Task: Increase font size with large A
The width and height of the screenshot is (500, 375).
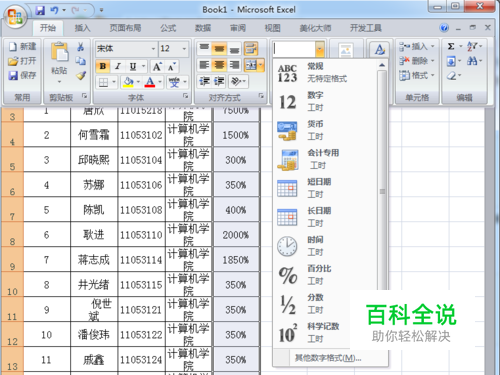Action: pos(157,67)
